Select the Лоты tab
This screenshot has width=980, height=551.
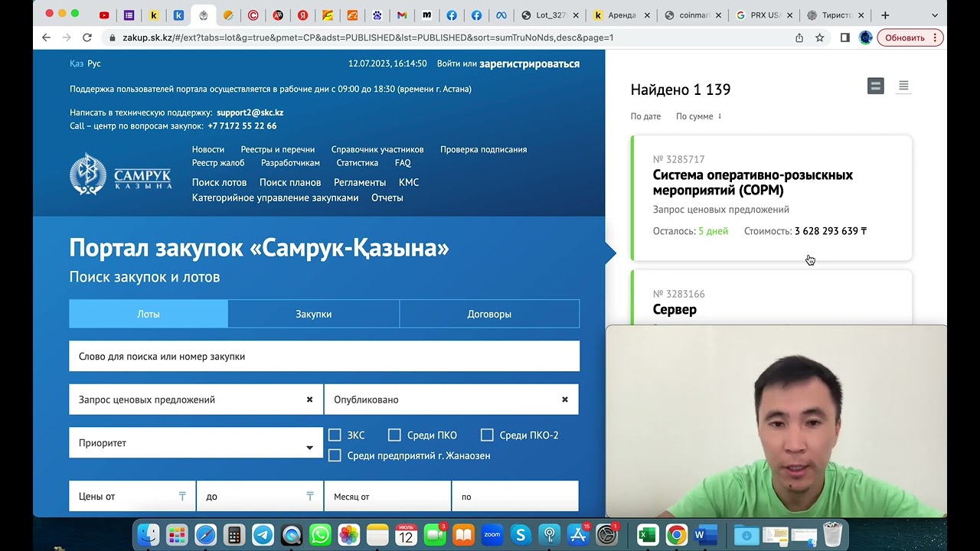point(149,314)
